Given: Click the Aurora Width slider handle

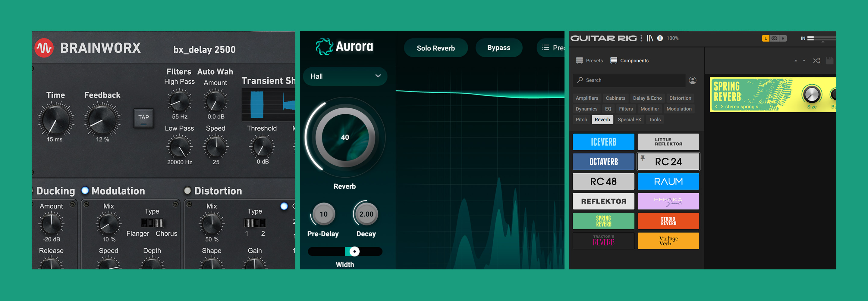Looking at the screenshot, I should click(x=354, y=251).
